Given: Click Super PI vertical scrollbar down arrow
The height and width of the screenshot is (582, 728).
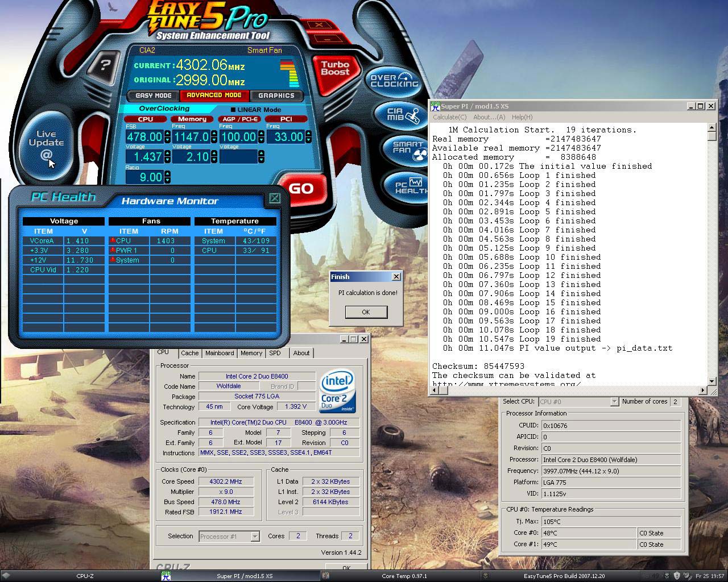Looking at the screenshot, I should click(x=712, y=381).
